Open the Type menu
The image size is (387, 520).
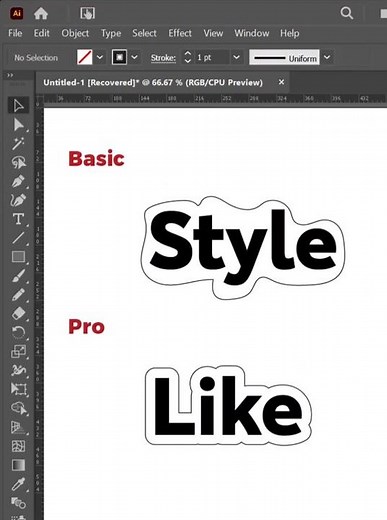tap(111, 33)
